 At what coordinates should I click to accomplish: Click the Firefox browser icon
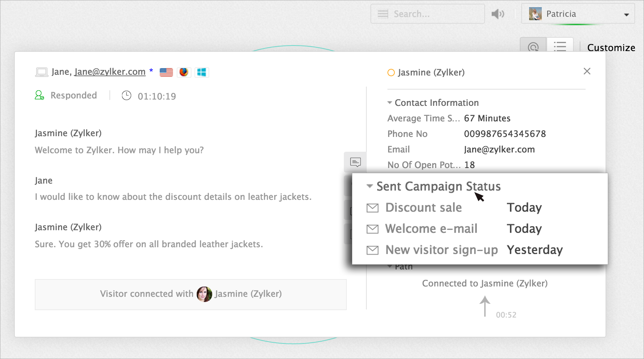[184, 72]
